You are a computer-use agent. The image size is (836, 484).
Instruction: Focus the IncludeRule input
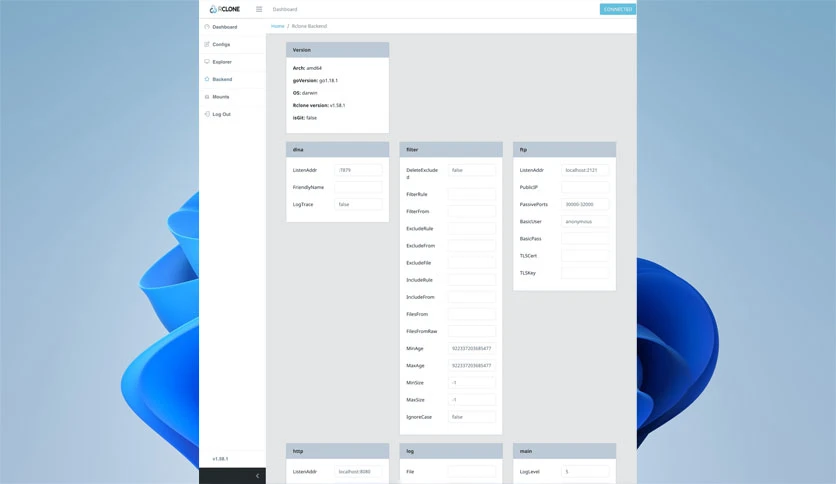click(472, 279)
